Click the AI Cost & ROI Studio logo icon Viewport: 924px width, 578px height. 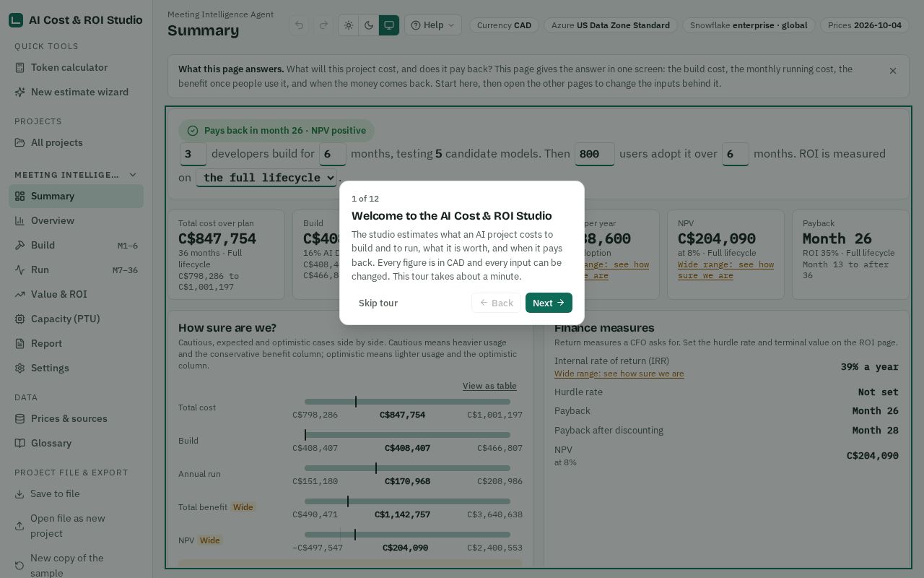(16, 20)
